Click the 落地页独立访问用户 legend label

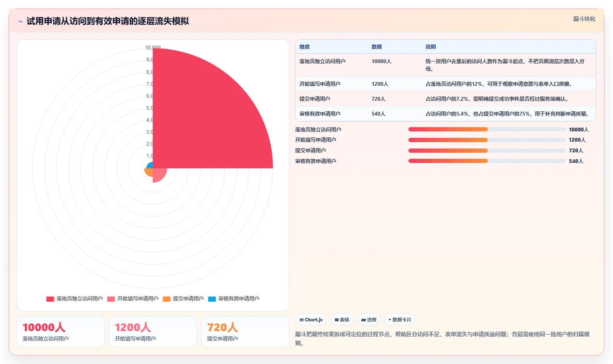(79, 299)
